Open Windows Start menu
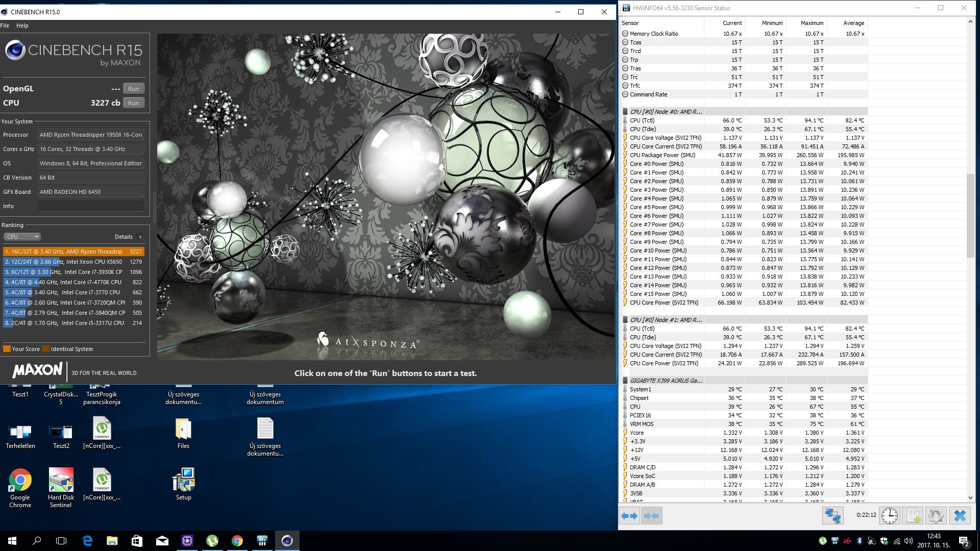This screenshot has width=980, height=551. point(12,541)
